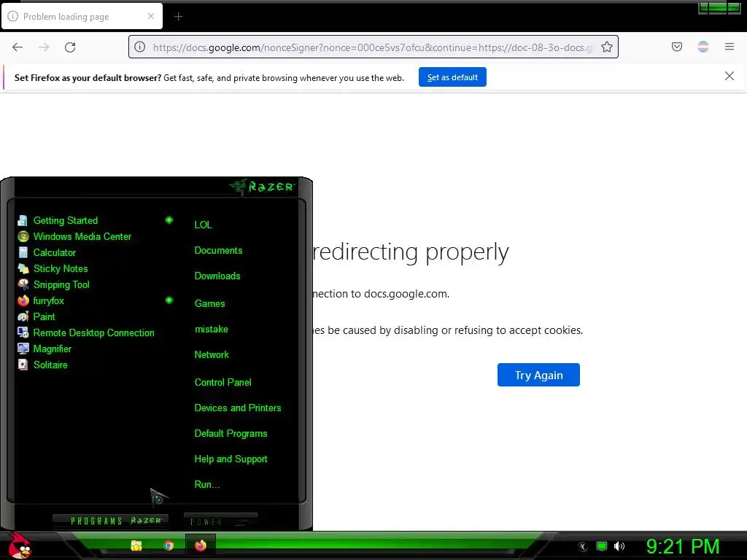The height and width of the screenshot is (560, 747).
Task: Open Control Panel
Action: click(x=222, y=382)
